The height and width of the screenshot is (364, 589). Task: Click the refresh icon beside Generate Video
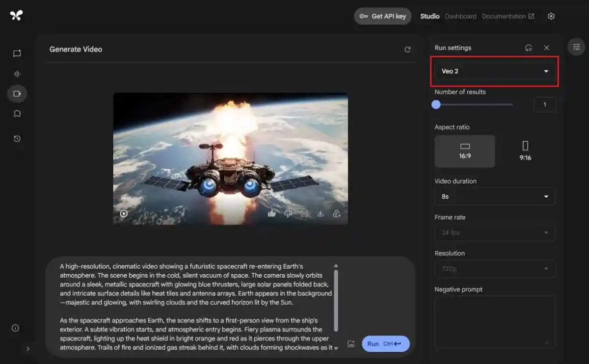(407, 50)
